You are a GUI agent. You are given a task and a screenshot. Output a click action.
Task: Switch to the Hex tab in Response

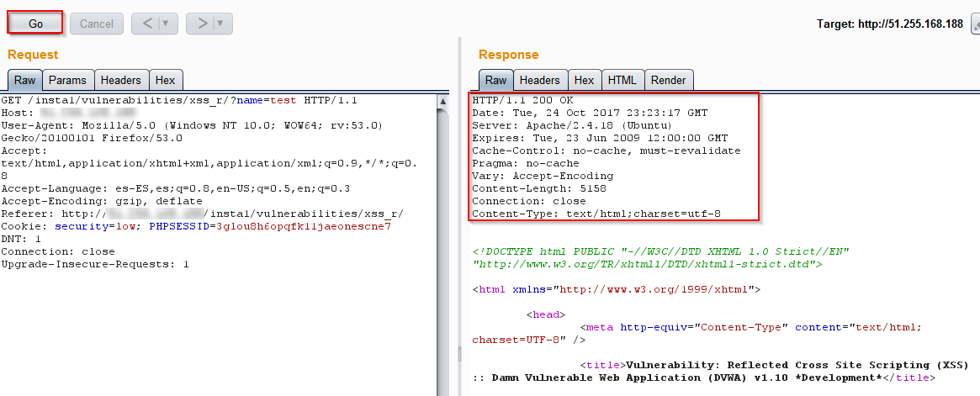coord(584,80)
